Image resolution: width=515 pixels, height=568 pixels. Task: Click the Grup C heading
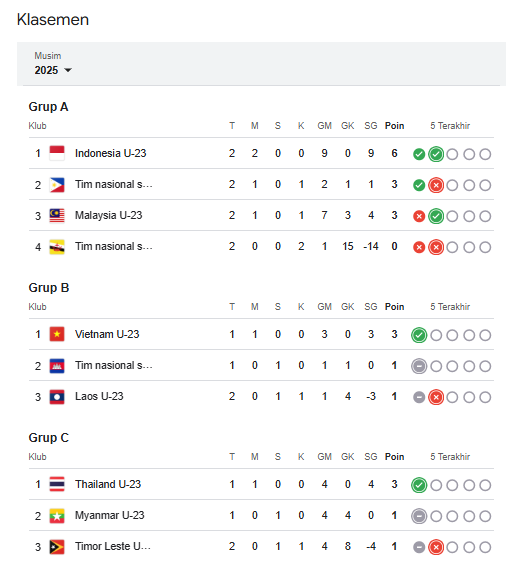tap(49, 438)
